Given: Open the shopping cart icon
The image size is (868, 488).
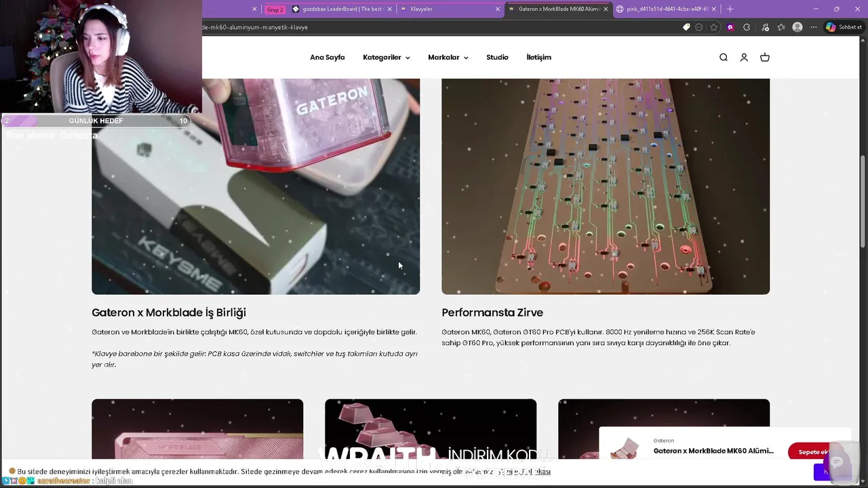Looking at the screenshot, I should click(x=765, y=58).
